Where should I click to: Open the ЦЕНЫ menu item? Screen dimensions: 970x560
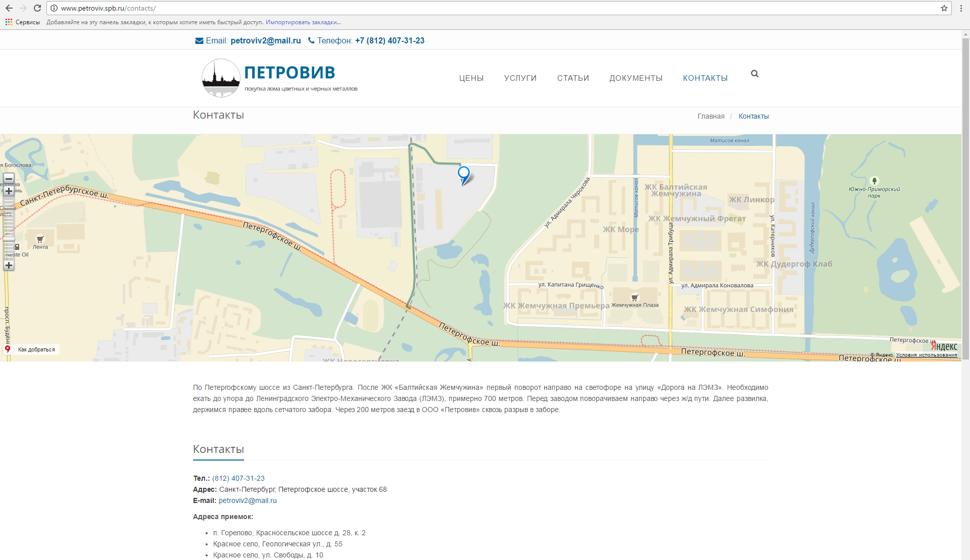(x=471, y=78)
